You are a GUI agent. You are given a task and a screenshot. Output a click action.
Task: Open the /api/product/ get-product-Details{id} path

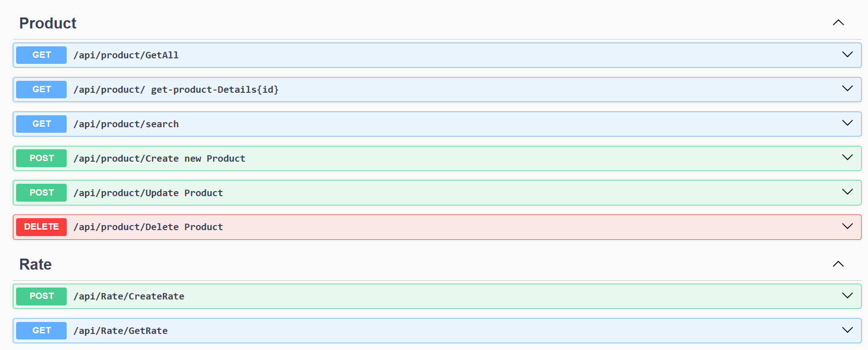(176, 90)
